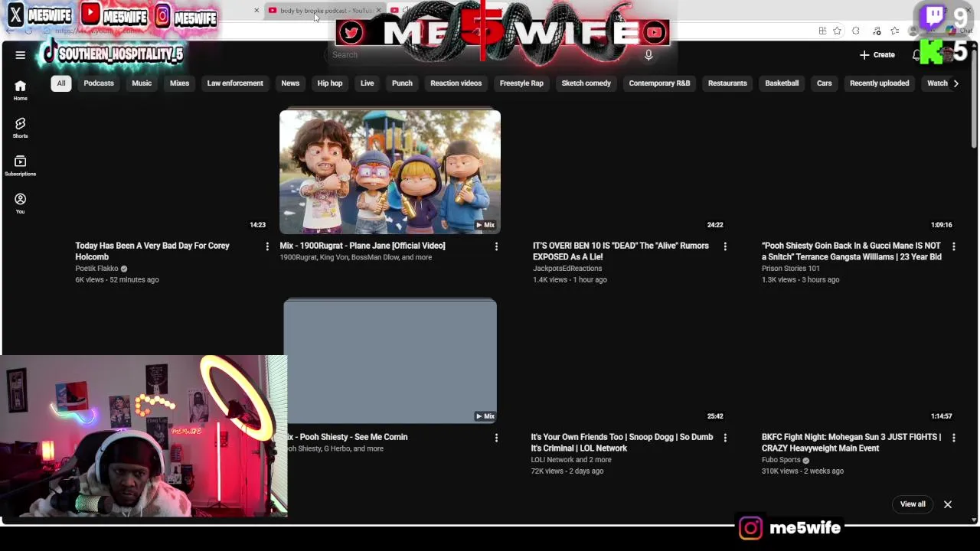The image size is (980, 551).
Task: Select the Freestyle Rap chip
Action: 521,83
